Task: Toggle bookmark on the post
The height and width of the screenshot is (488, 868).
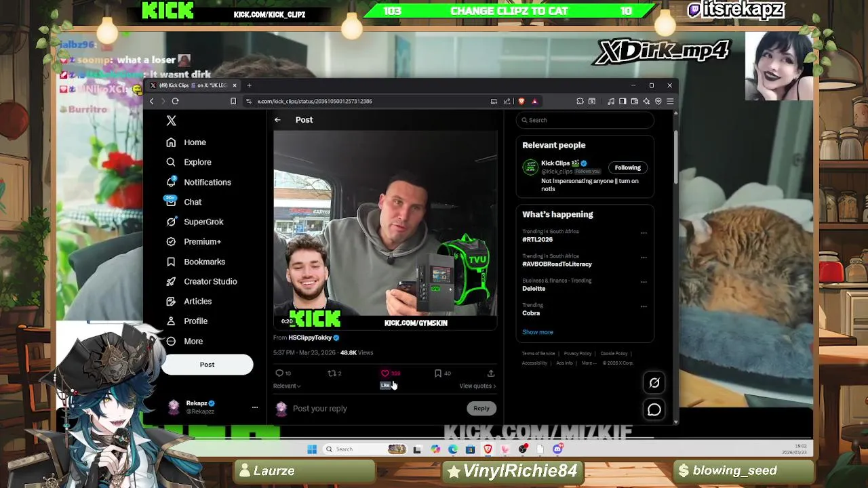Action: (438, 373)
